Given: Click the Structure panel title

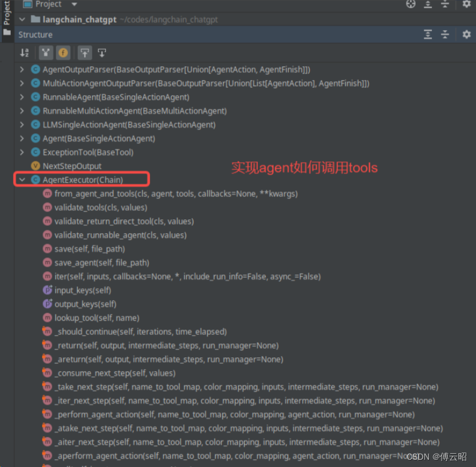Looking at the screenshot, I should click(x=35, y=34).
